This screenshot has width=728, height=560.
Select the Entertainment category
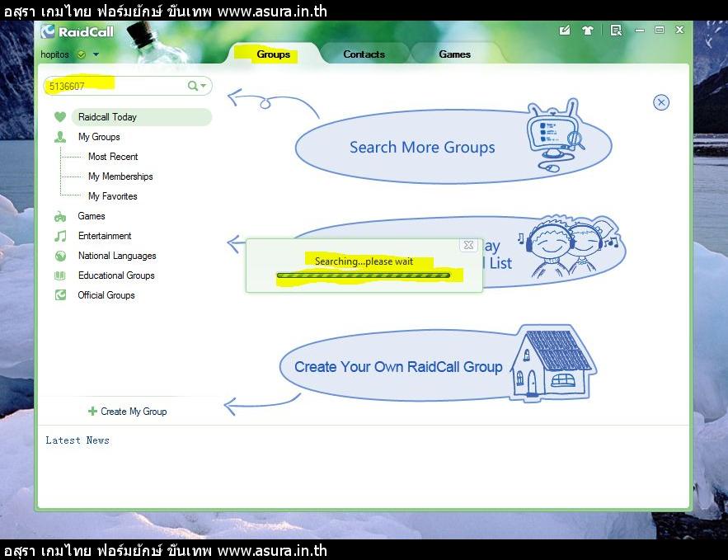pos(105,236)
